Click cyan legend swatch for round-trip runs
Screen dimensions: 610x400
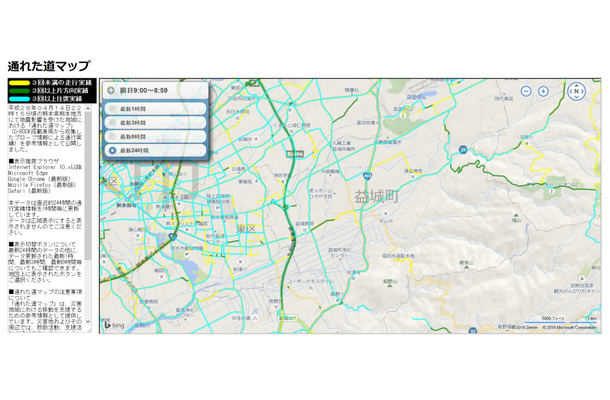(19, 99)
